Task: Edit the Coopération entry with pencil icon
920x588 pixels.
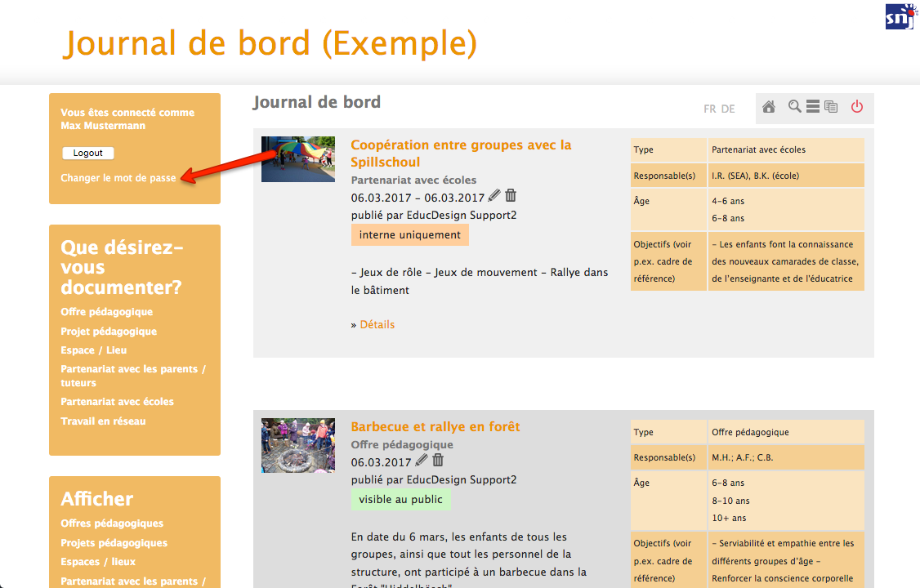Action: (x=493, y=196)
